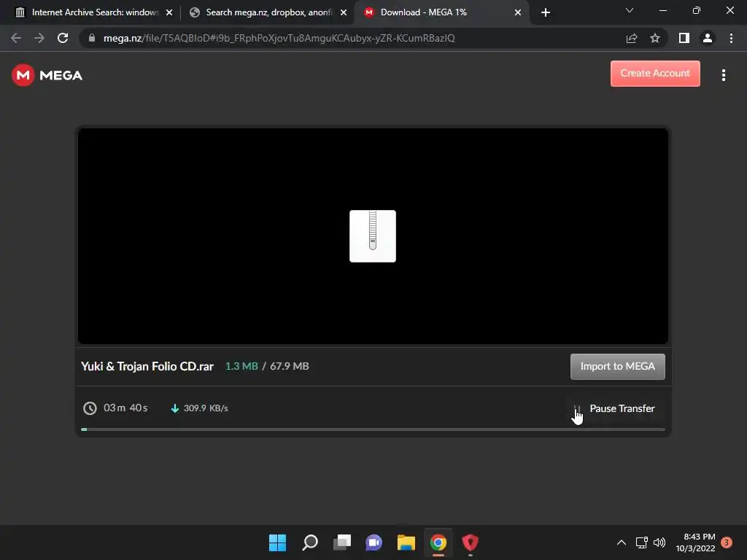This screenshot has height=560, width=747.
Task: Open the Windows Start menu
Action: pos(277,542)
